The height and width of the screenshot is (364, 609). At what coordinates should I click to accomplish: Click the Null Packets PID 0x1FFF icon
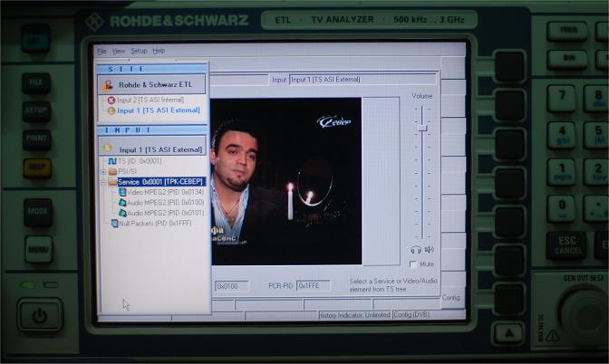113,223
